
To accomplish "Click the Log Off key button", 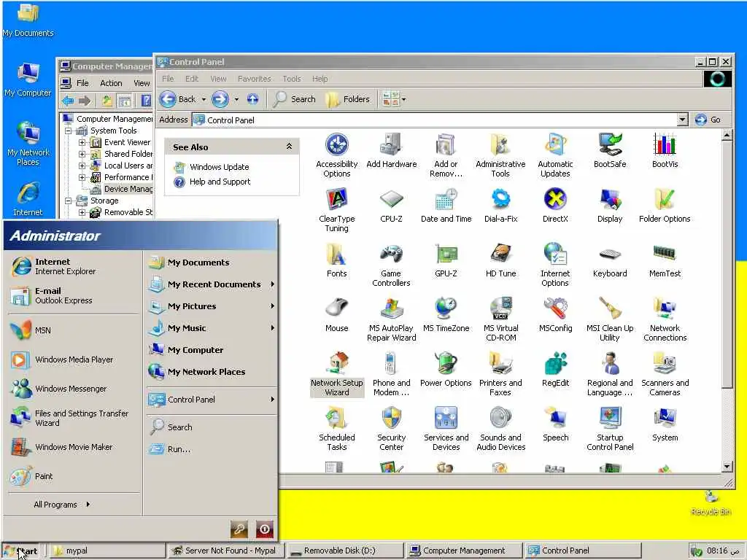I will tap(239, 529).
